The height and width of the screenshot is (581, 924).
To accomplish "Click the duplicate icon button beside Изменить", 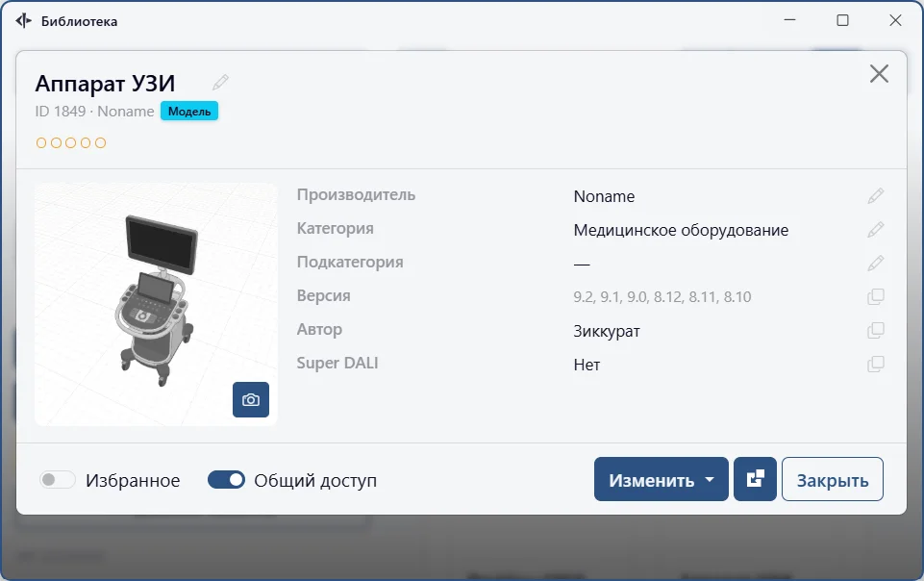I will pos(755,479).
